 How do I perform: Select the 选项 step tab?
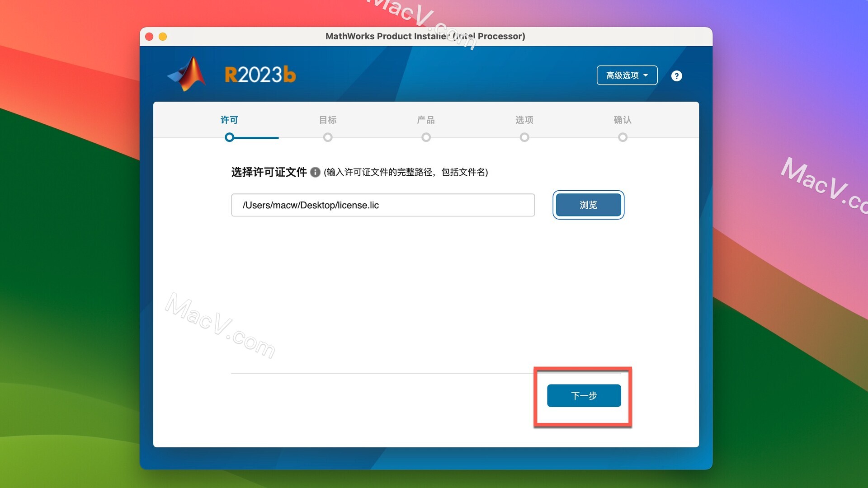524,120
